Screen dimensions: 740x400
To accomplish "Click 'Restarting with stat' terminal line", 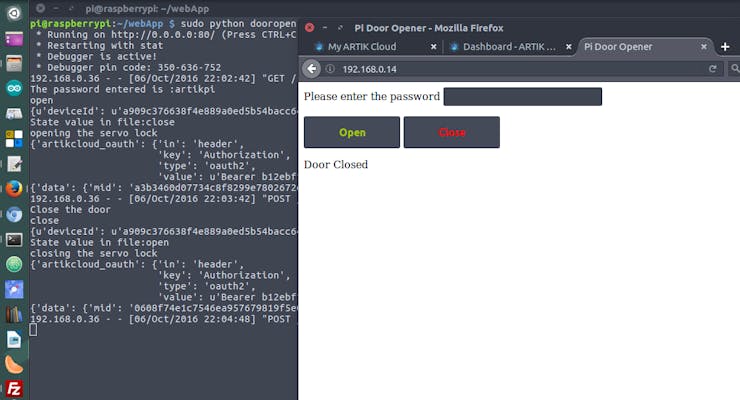I will pyautogui.click(x=105, y=45).
